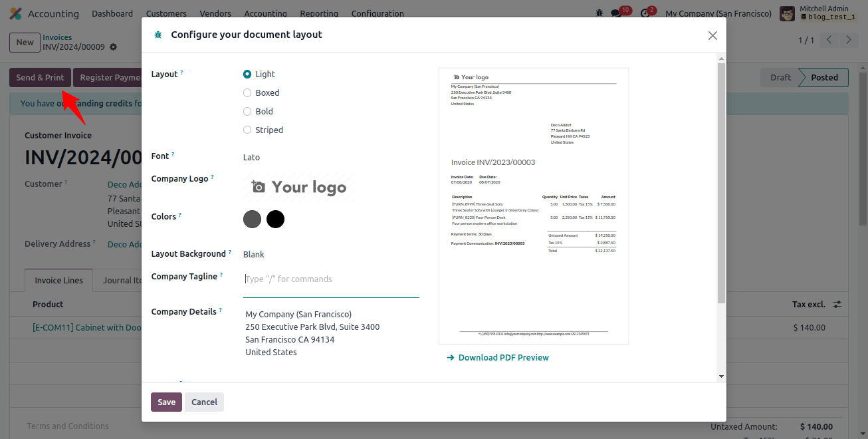The height and width of the screenshot is (439, 868).
Task: Click the Mitchell Admin avatar
Action: (x=787, y=13)
